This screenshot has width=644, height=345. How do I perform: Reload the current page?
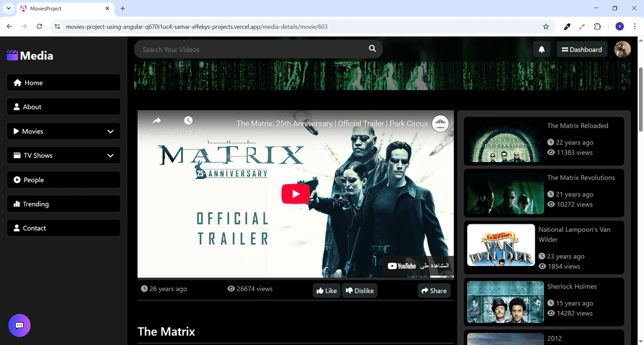pos(40,26)
